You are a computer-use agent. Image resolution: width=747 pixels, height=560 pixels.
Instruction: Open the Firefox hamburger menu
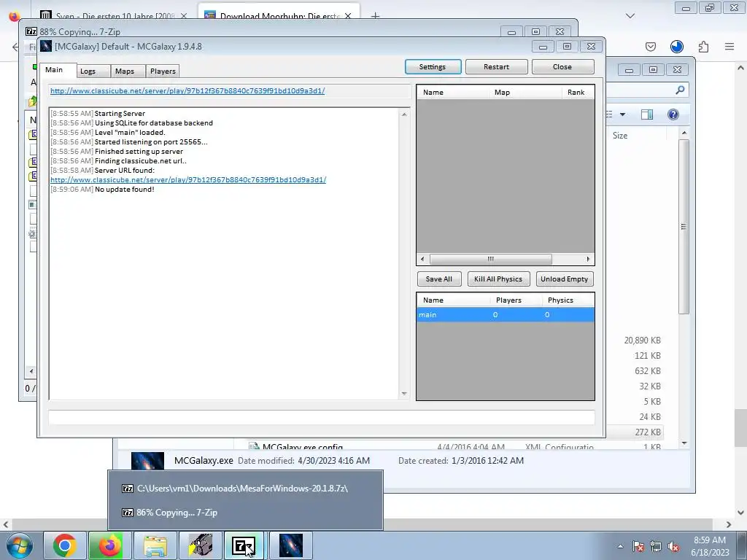pyautogui.click(x=729, y=47)
